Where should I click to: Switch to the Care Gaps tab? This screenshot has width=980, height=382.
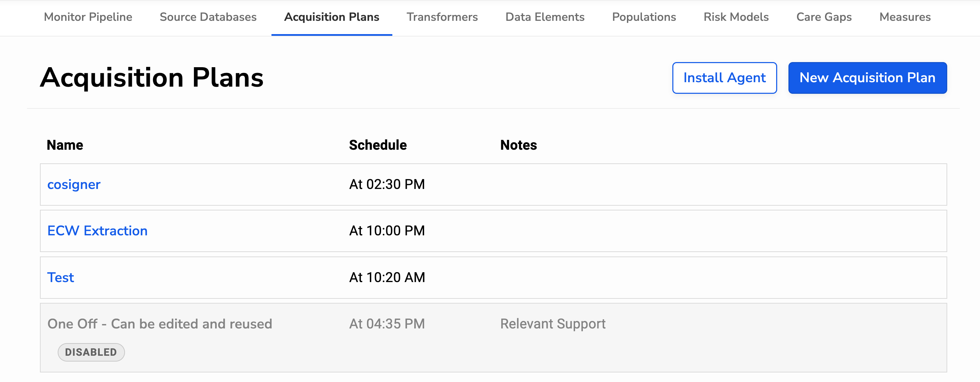823,17
